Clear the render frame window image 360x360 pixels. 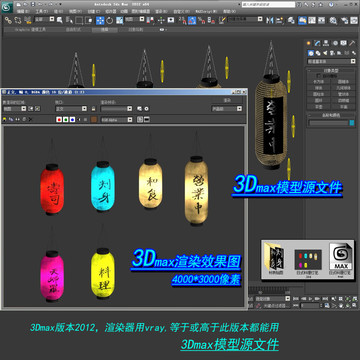coord(30,119)
